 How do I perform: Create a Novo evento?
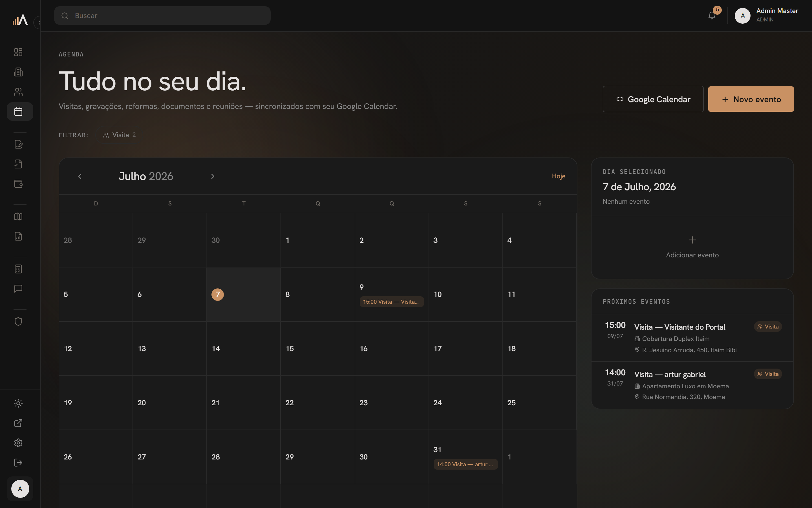point(751,99)
